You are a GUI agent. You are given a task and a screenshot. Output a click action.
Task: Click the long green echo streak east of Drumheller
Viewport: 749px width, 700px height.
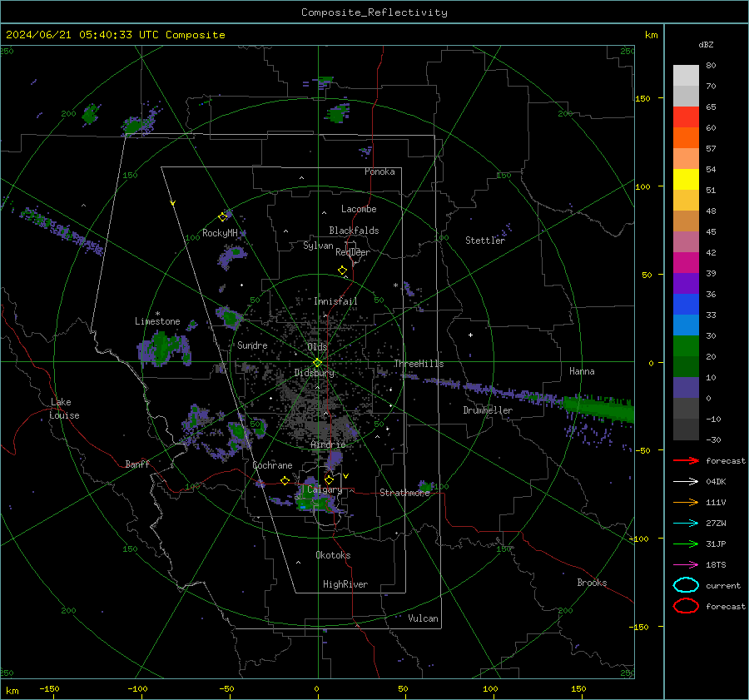click(x=598, y=409)
